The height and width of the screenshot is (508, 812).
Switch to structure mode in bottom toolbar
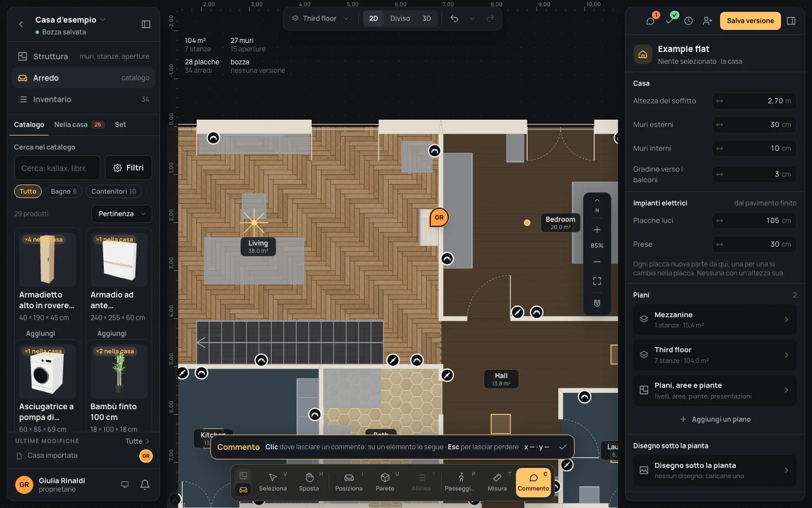coord(243,475)
